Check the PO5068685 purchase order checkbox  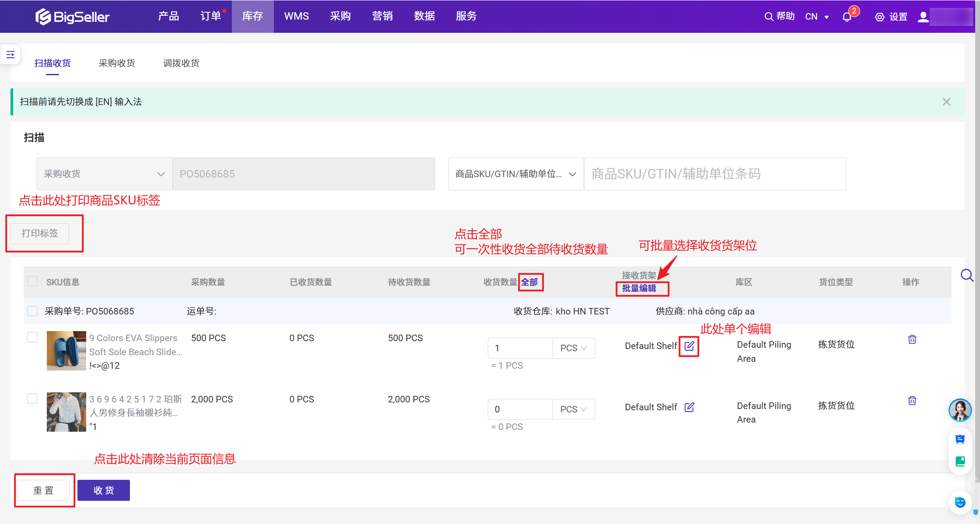point(32,311)
